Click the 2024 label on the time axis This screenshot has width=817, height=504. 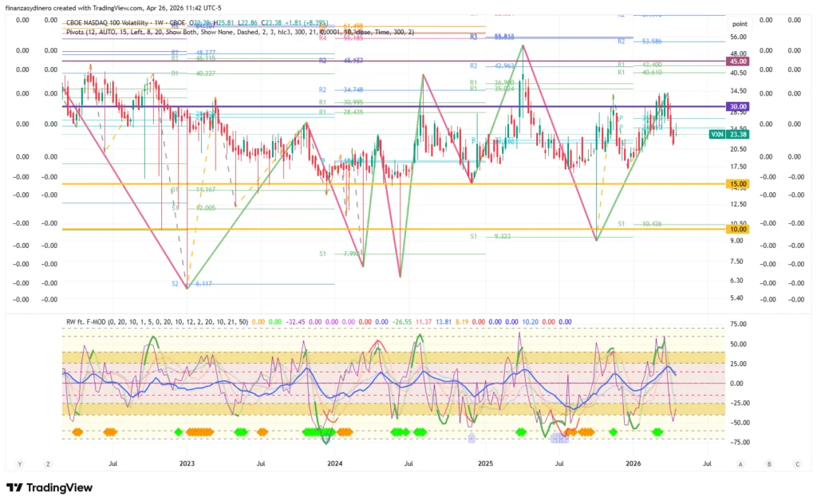click(334, 463)
